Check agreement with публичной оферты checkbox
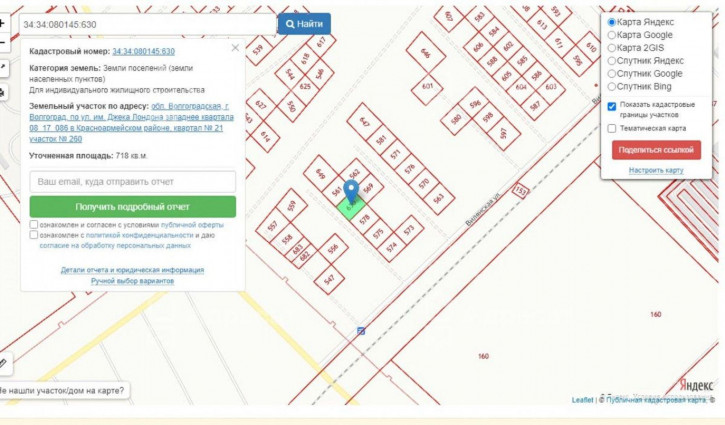This screenshot has width=725, height=425. 34,224
